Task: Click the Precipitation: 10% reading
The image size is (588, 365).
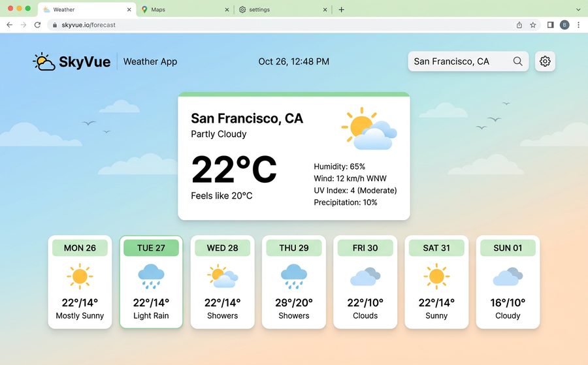Action: click(346, 202)
